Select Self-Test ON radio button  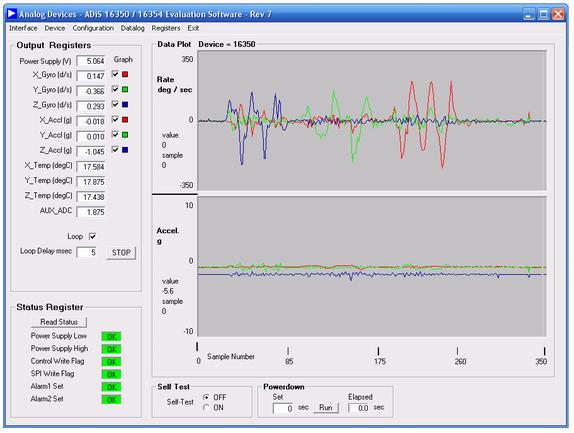pos(206,407)
